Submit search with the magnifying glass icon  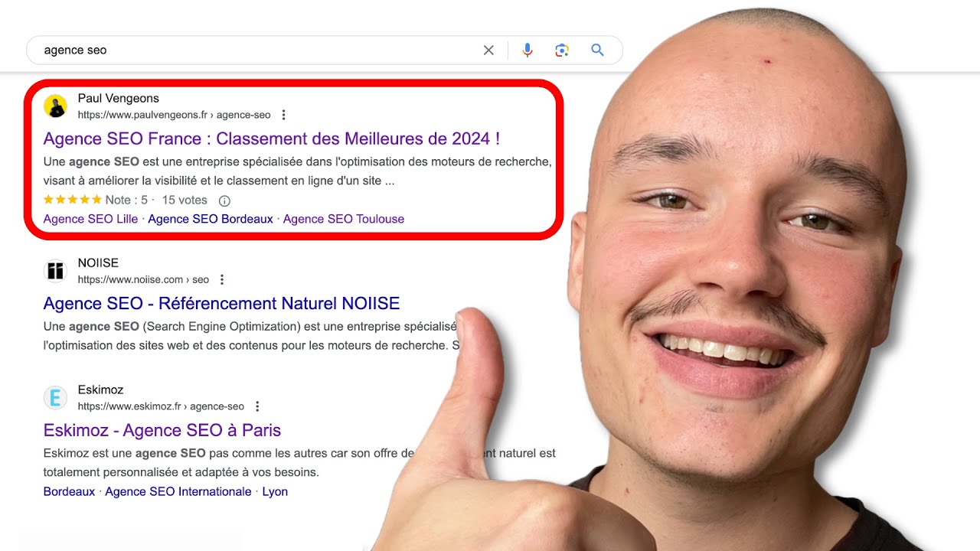pos(598,51)
